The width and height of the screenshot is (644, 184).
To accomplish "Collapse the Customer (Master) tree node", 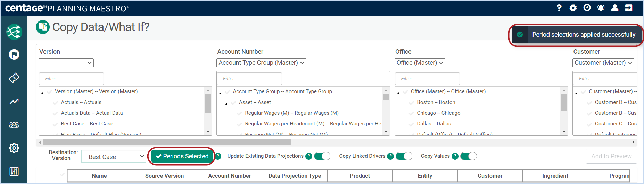I will pyautogui.click(x=576, y=93).
